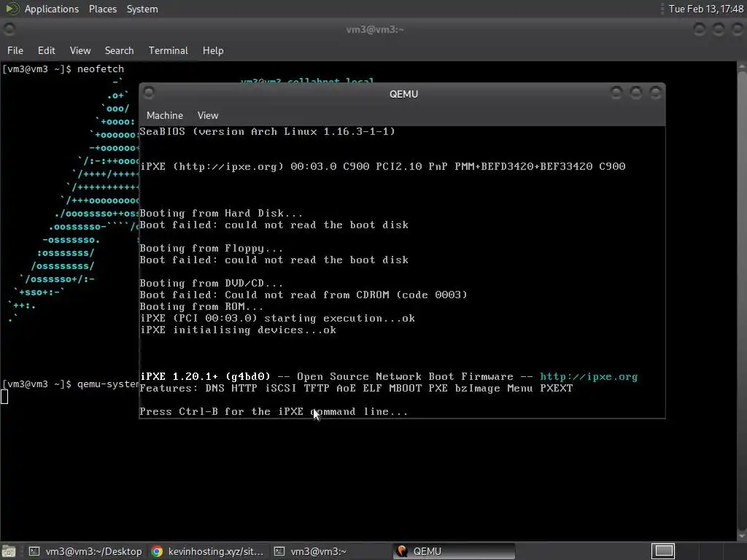The height and width of the screenshot is (560, 747).
Task: Open the View menu in QEMU window
Action: 208,115
